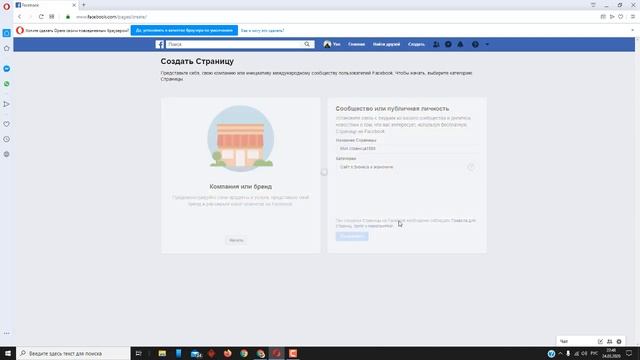Dismiss the Opera default browser bar
Image resolution: width=640 pixels, height=360 pixels.
(x=633, y=30)
